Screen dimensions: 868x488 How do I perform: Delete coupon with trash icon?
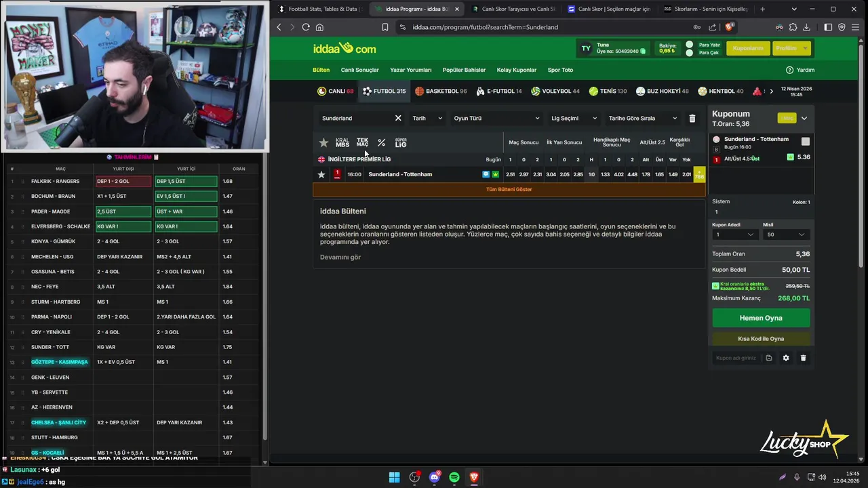803,358
